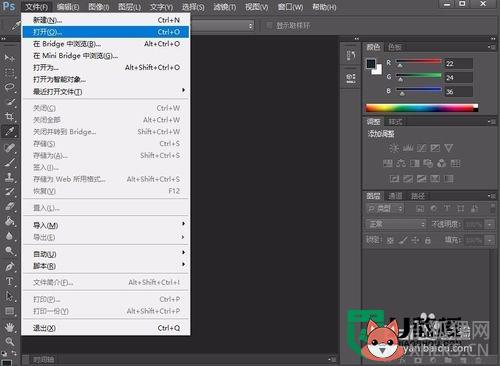Add a Color Balance adjustment
This screenshot has height=366, width=500.
(401, 163)
